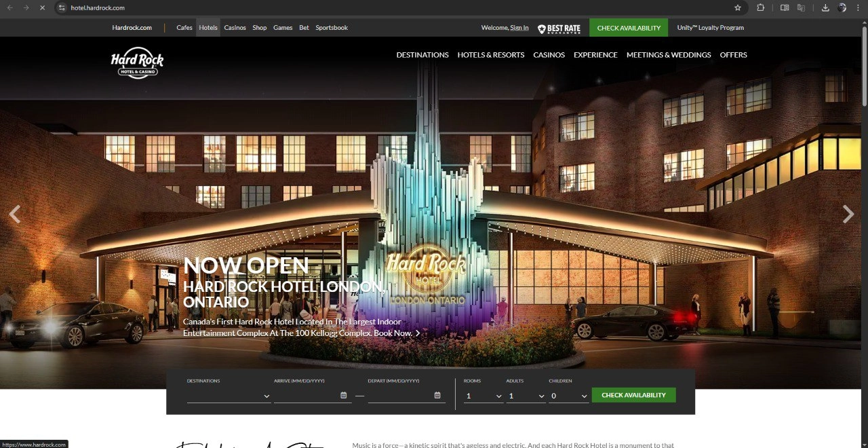Open the browser downloads icon
This screenshot has width=868, height=448.
point(825,7)
